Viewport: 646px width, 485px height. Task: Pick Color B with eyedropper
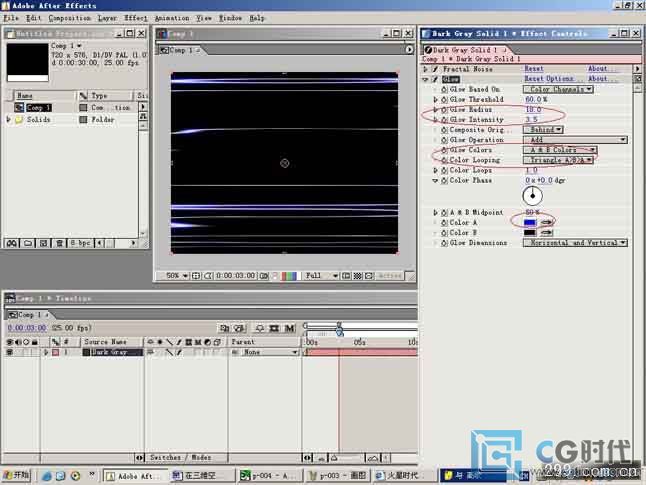tap(546, 233)
